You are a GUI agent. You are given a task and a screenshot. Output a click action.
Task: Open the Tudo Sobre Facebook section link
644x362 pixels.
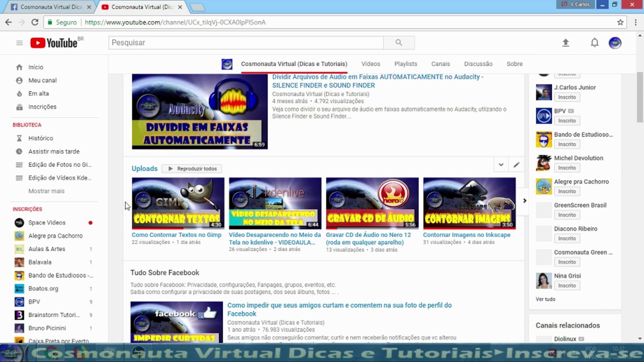tap(165, 273)
